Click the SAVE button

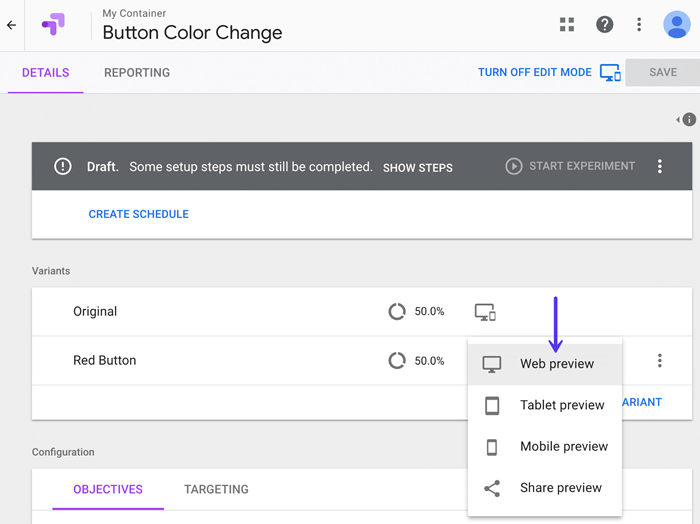point(662,72)
